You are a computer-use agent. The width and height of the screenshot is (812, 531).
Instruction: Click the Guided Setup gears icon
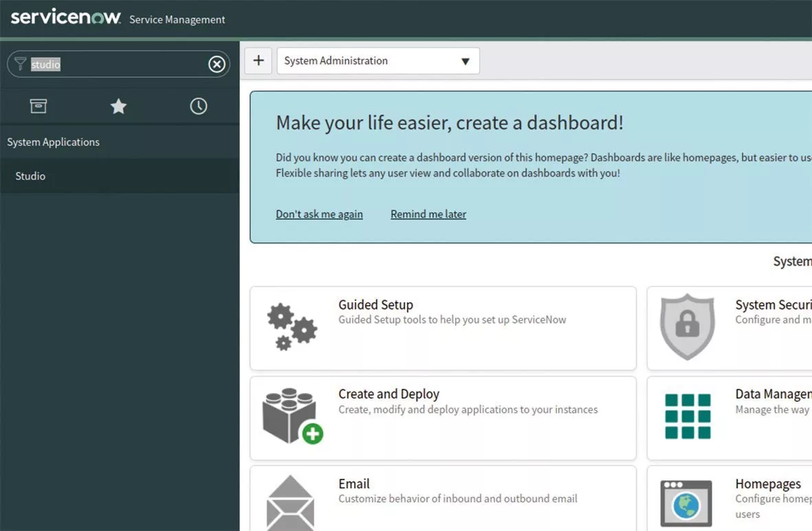292,327
